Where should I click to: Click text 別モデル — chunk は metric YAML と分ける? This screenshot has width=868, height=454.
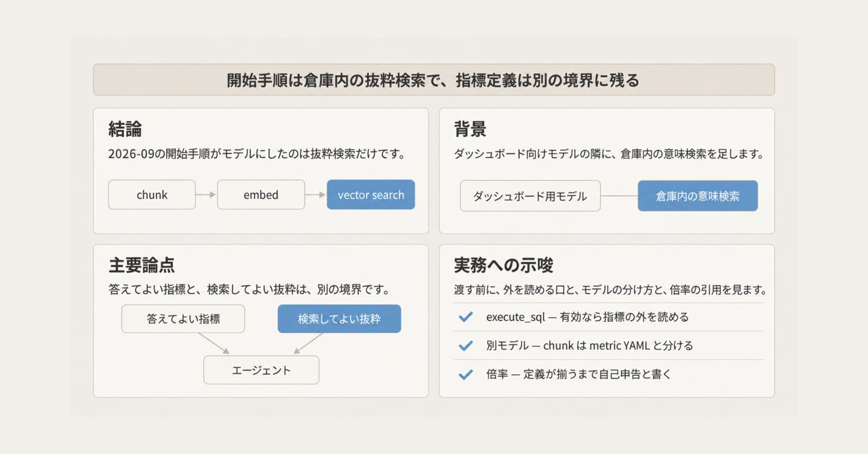[590, 346]
